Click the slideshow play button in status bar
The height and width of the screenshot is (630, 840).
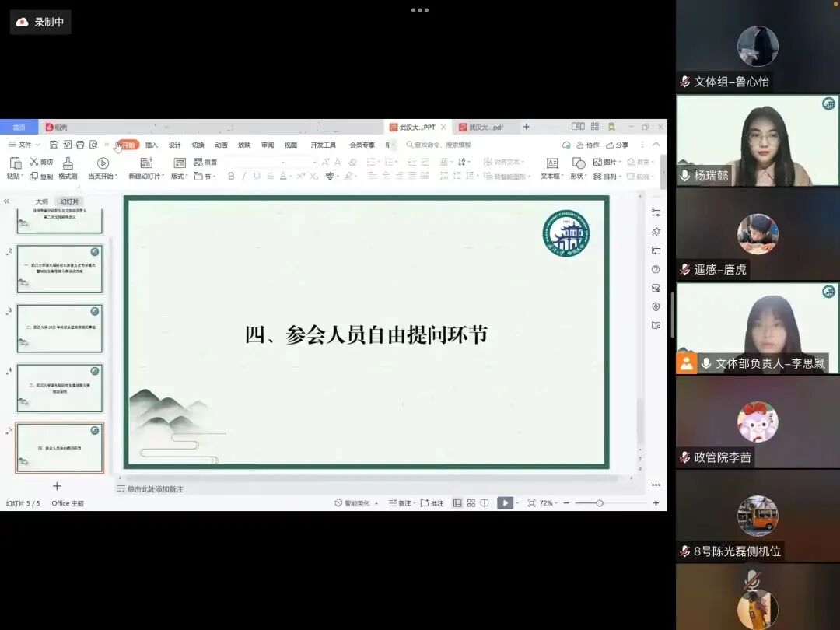(x=505, y=503)
